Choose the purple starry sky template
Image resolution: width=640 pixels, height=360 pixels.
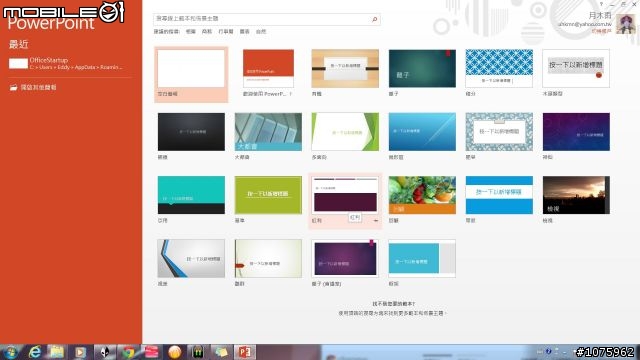click(576, 132)
